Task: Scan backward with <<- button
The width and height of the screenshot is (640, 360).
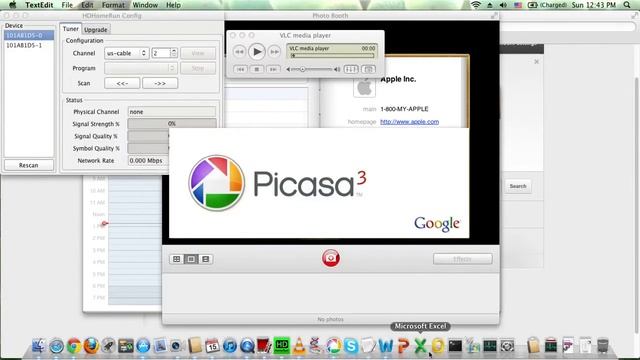Action: click(x=122, y=83)
